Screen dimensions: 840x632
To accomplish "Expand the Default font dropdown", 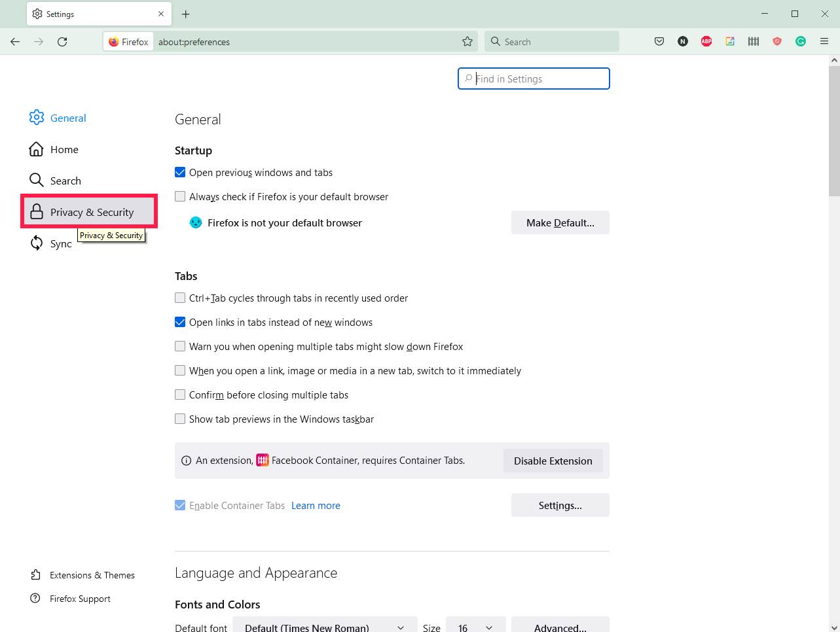I will (x=325, y=627).
